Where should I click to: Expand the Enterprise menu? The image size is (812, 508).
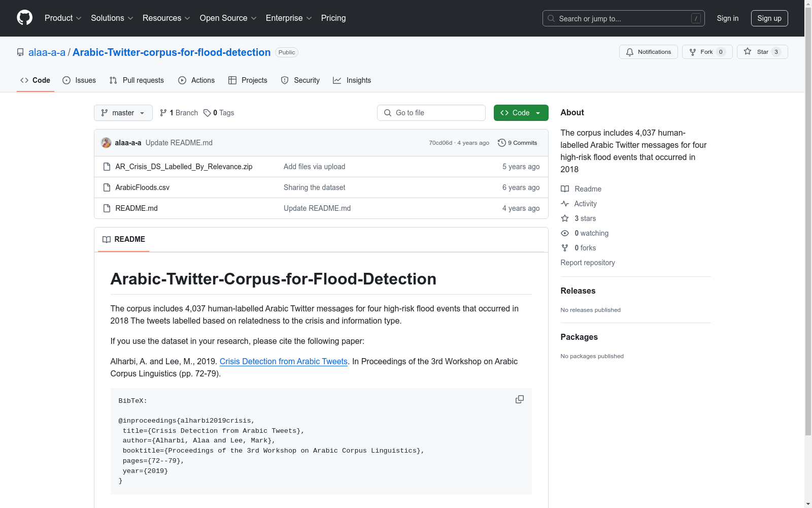[x=289, y=18]
